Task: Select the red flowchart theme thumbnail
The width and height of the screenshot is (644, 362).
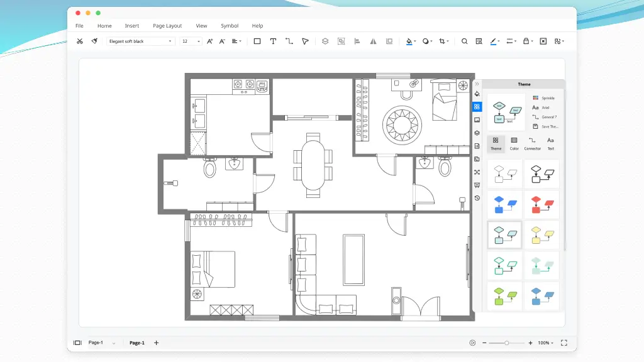Action: pyautogui.click(x=541, y=204)
